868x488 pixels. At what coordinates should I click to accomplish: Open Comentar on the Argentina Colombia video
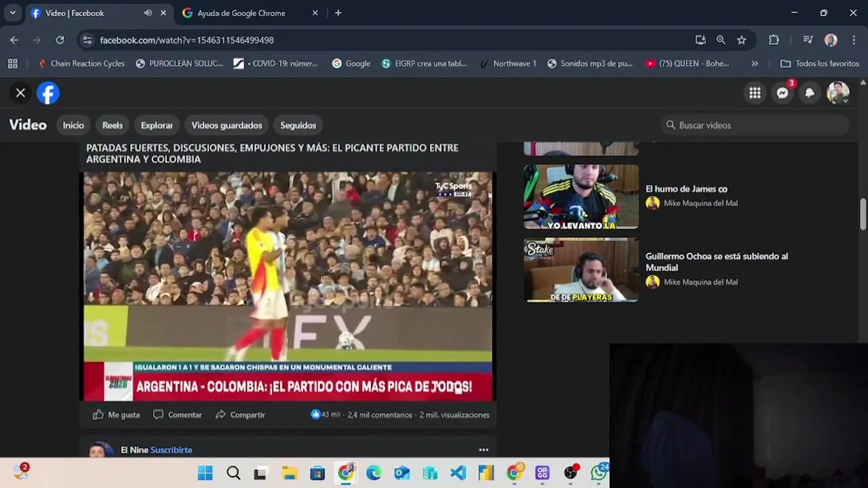[x=177, y=415]
